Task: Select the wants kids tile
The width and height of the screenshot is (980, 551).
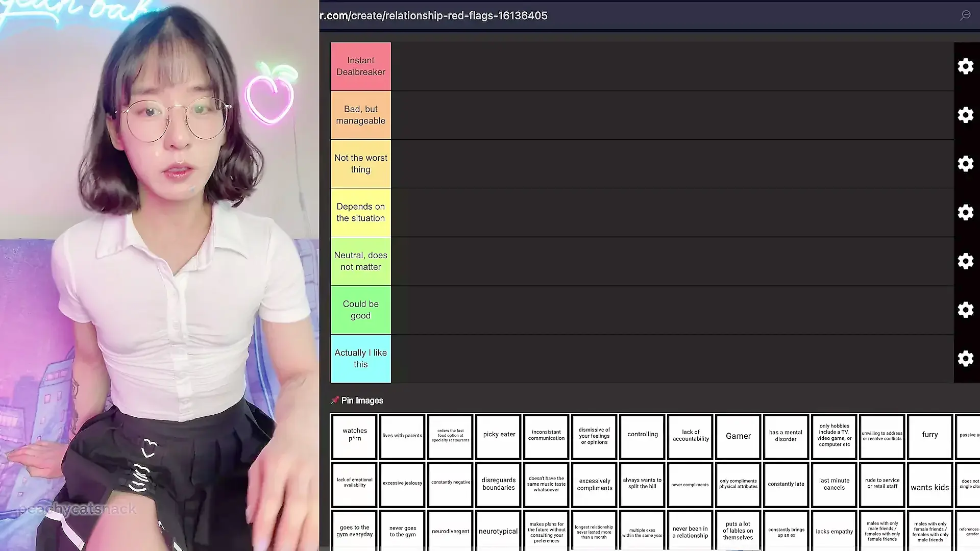Action: pos(929,485)
